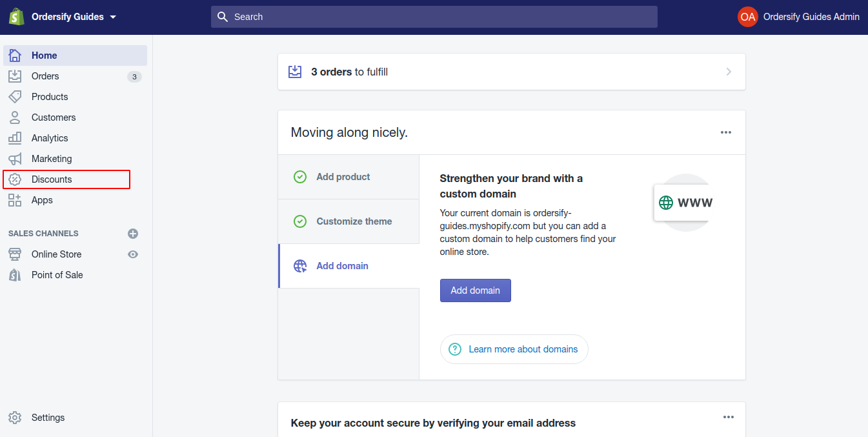The height and width of the screenshot is (437, 868).
Task: Go to Home in sidebar
Action: pyautogui.click(x=75, y=56)
